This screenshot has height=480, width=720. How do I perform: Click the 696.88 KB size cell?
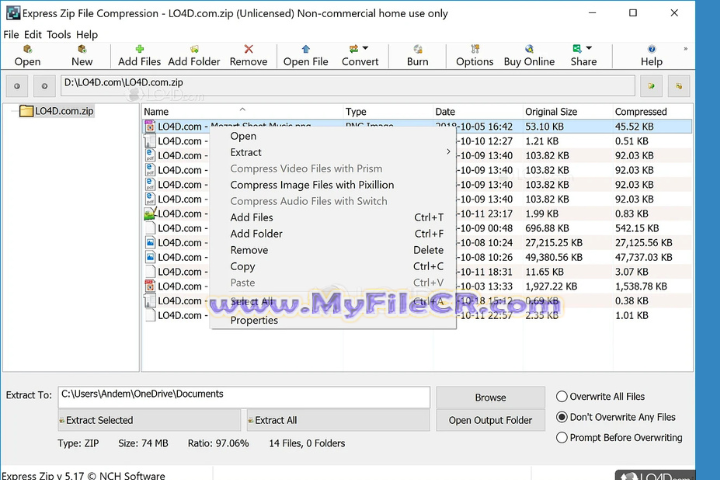coord(547,228)
